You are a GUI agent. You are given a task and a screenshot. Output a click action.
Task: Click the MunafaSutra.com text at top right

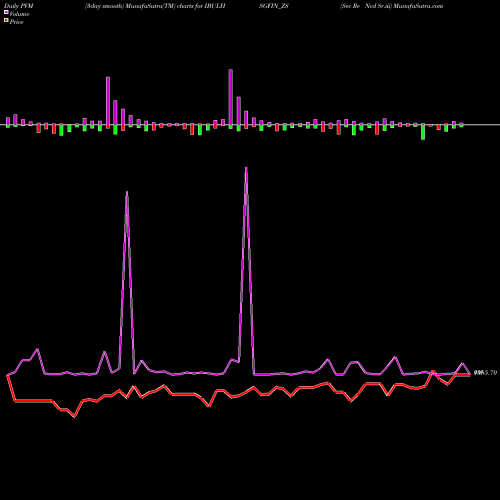tap(418, 6)
